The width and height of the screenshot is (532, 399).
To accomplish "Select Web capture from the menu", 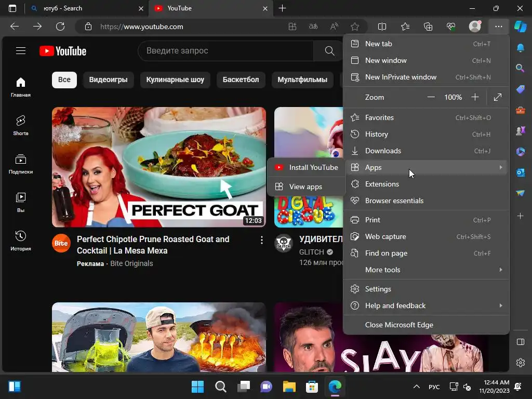I will pyautogui.click(x=426, y=236).
